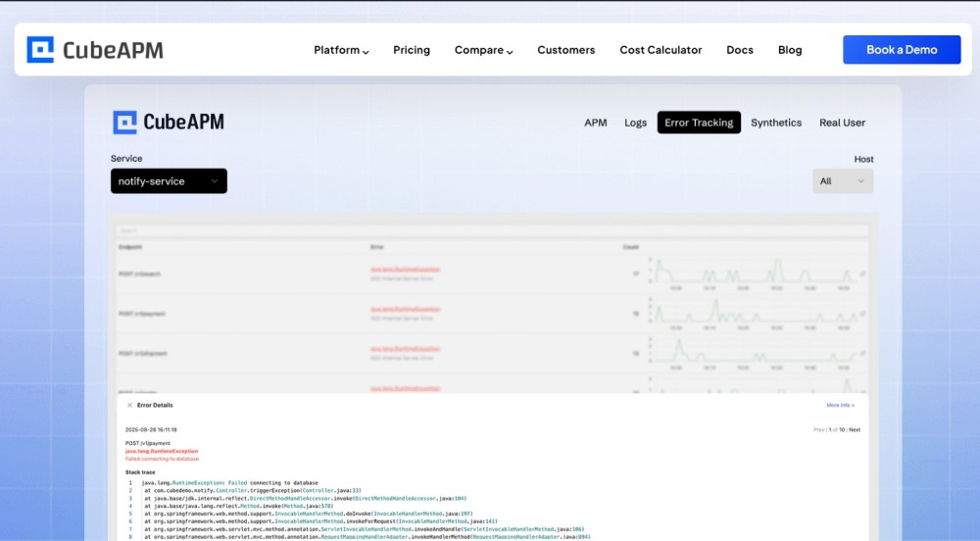Open the Platform dropdown menu

click(x=341, y=50)
